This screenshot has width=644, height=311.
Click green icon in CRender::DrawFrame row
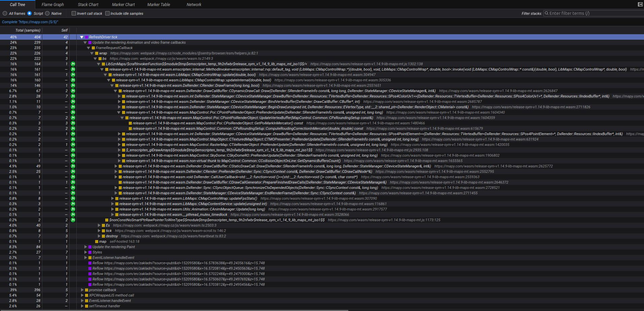pos(73,85)
